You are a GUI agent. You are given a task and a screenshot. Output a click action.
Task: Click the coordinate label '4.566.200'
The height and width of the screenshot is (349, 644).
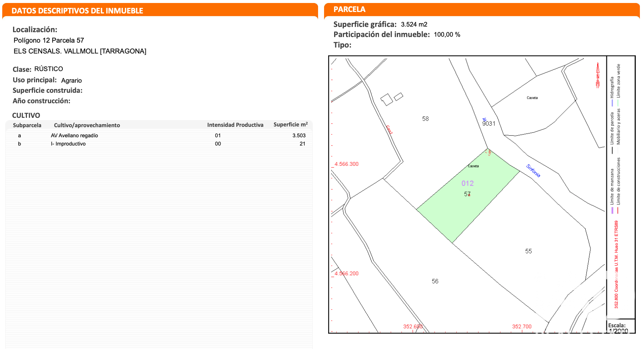(346, 273)
